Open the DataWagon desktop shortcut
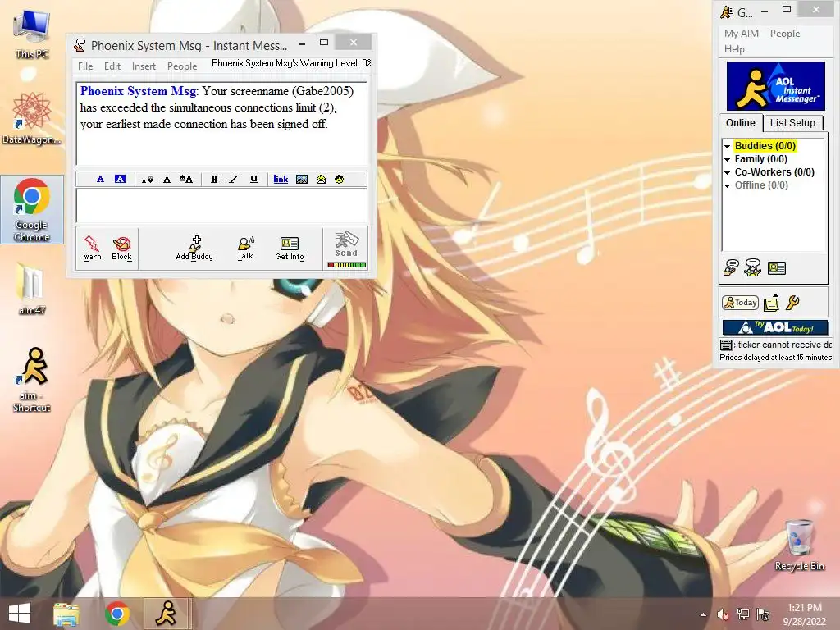 coord(32,118)
